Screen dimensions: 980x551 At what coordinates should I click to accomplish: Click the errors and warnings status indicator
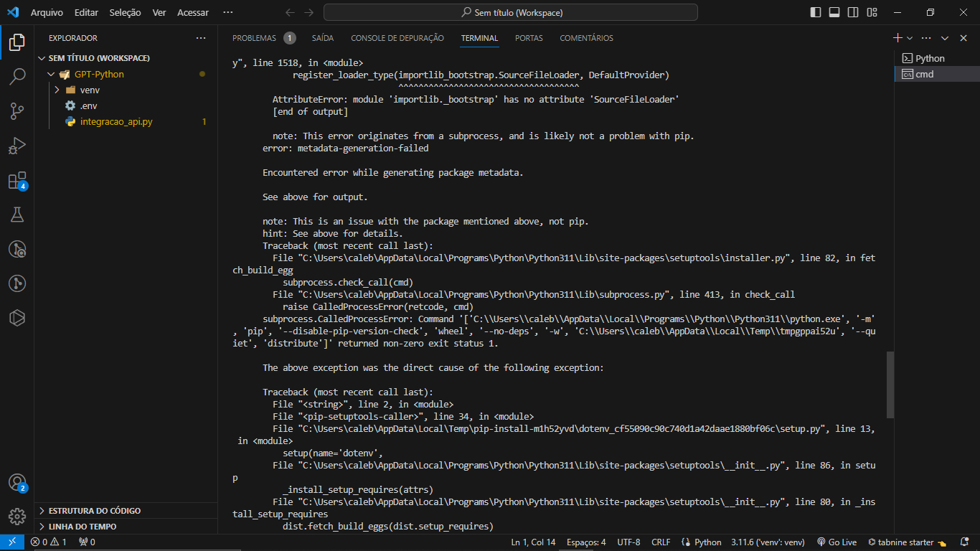(x=48, y=542)
